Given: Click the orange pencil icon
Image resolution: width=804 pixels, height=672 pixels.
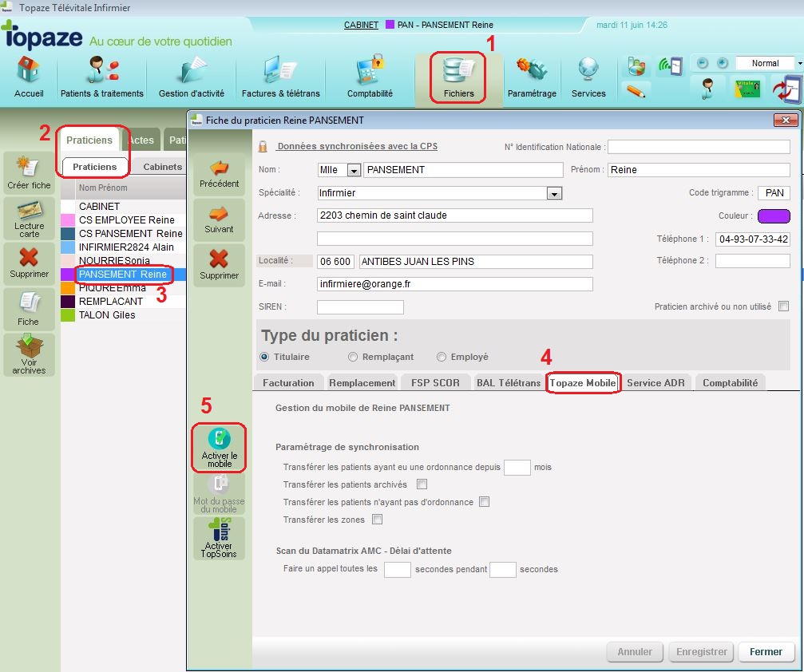Looking at the screenshot, I should tap(636, 91).
